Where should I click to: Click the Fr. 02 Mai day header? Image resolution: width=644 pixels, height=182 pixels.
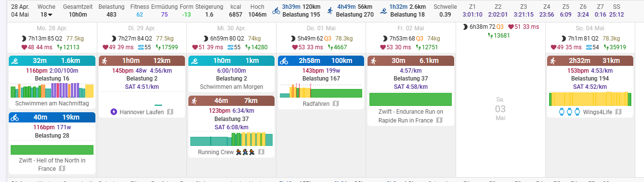[411, 29]
